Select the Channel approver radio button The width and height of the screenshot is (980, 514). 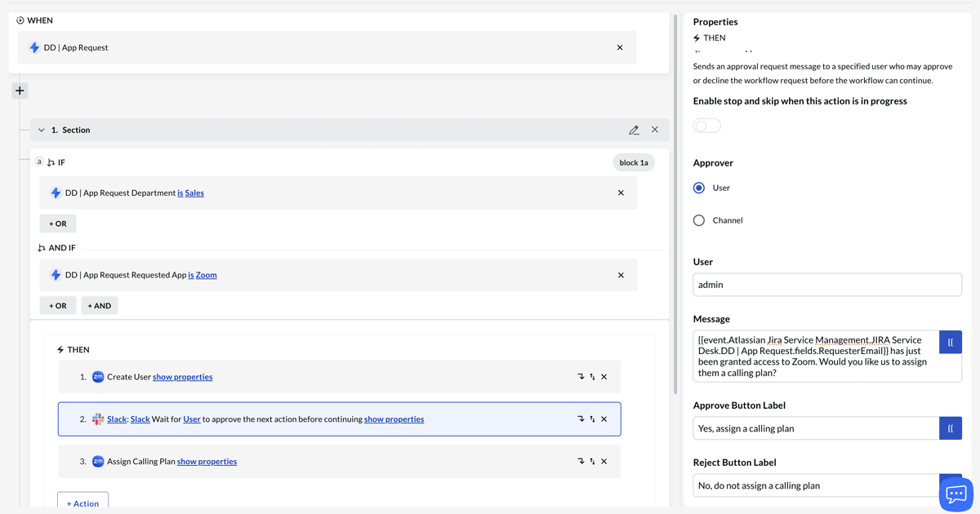click(699, 219)
